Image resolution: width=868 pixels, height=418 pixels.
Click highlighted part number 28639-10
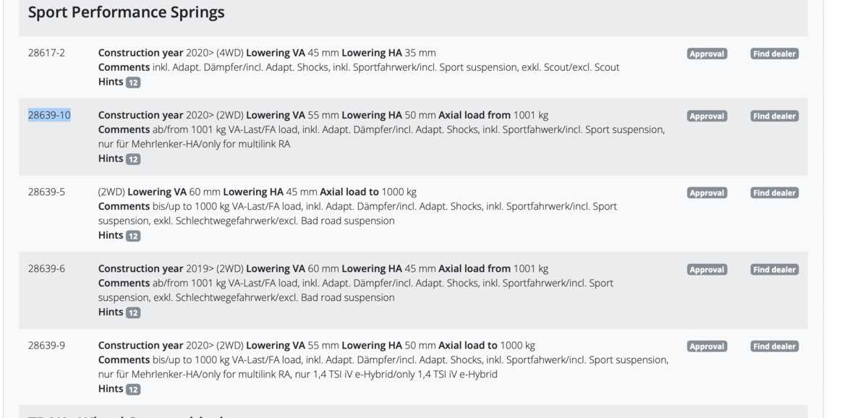click(49, 115)
